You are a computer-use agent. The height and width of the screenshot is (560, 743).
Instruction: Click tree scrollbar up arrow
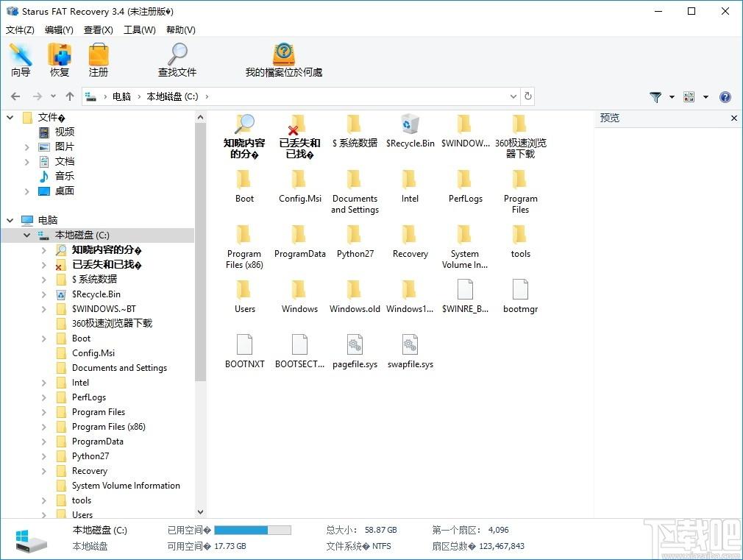tap(200, 117)
